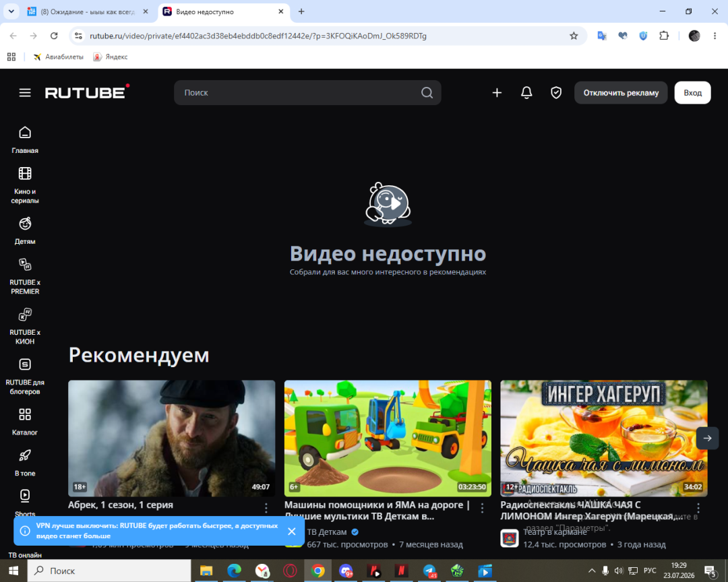
Task: Switch to the Ожидание browser tab
Action: click(x=88, y=11)
